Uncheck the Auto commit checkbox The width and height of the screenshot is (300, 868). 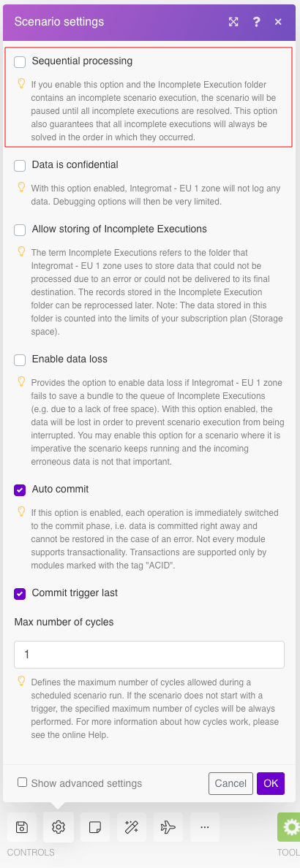point(20,490)
